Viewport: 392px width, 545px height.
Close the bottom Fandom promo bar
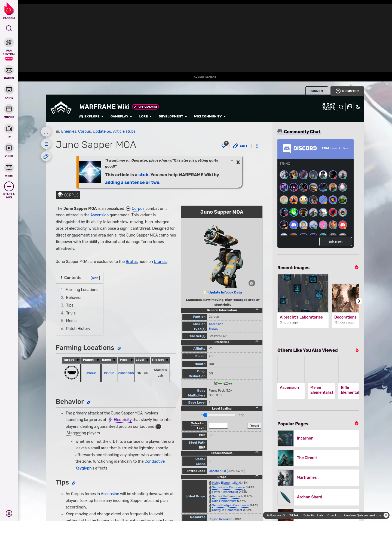(x=386, y=515)
